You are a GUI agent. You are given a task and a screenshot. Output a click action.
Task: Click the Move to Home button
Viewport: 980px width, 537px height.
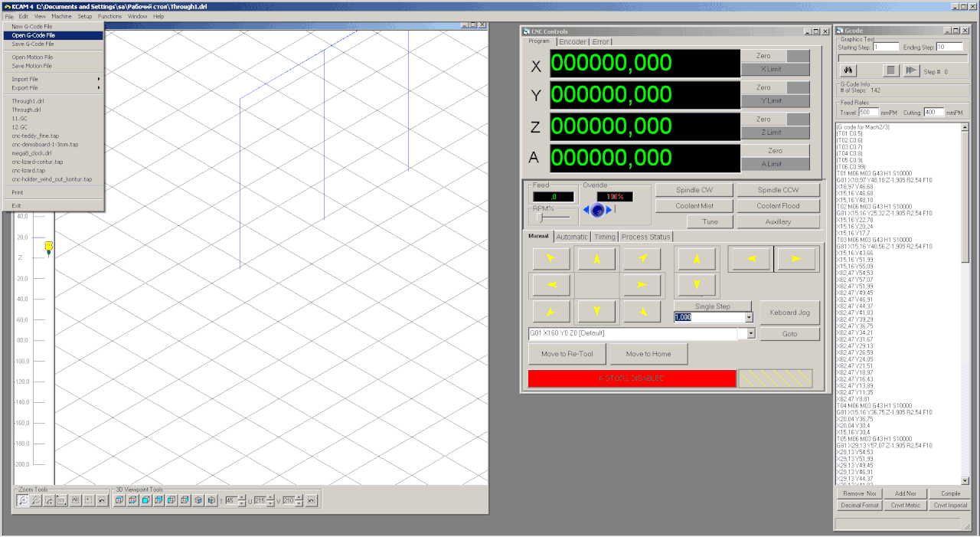point(648,354)
